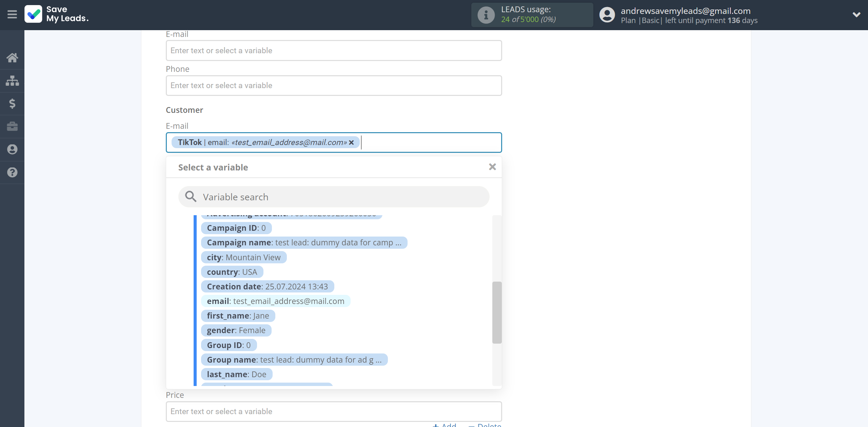Select the Campaign name variable
Screen dimensions: 868x427
pyautogui.click(x=304, y=243)
